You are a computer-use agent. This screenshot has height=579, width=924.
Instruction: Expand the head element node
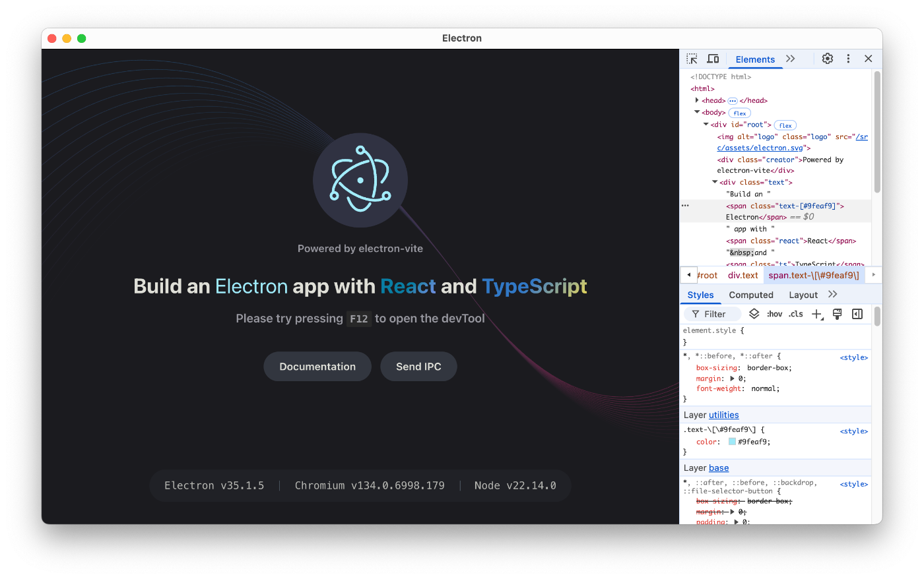pyautogui.click(x=697, y=100)
